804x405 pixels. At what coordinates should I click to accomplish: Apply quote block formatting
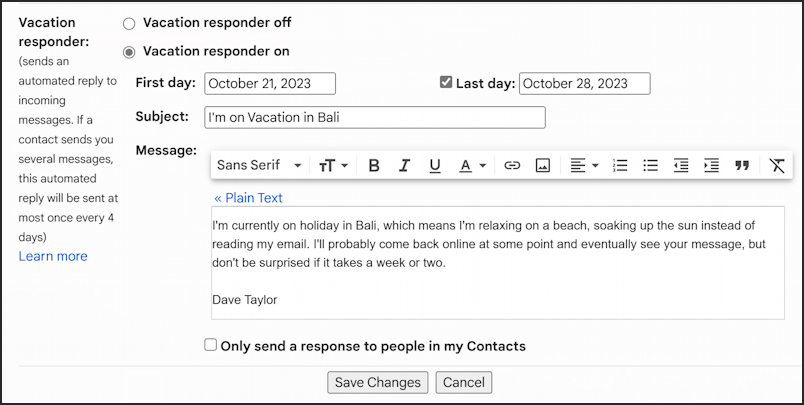pos(742,166)
